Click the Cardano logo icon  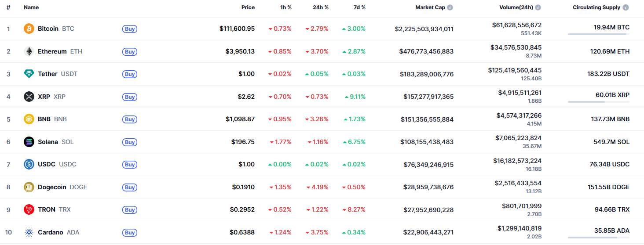pos(29,232)
